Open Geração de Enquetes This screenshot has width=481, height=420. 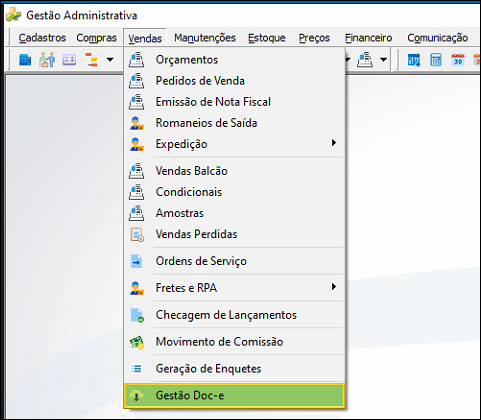(234, 369)
